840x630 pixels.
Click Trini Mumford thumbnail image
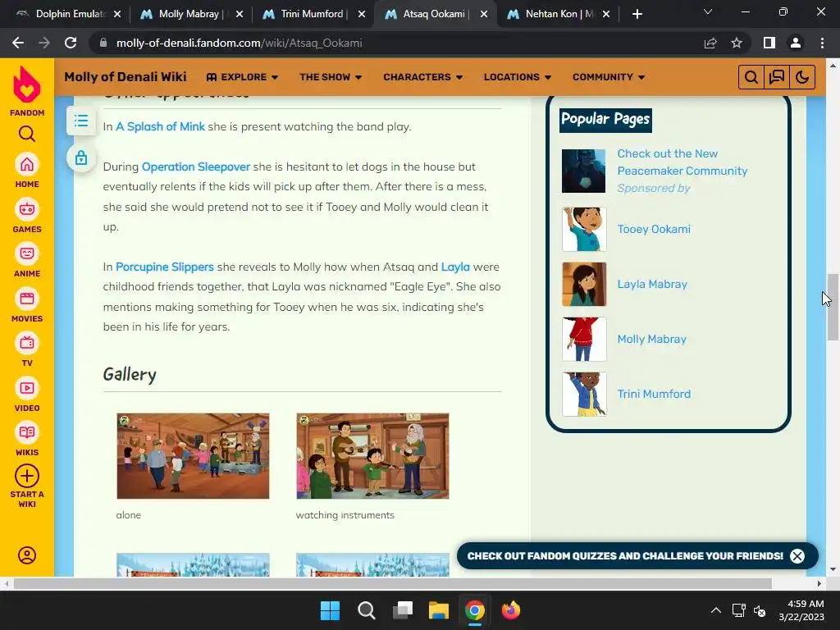point(584,395)
